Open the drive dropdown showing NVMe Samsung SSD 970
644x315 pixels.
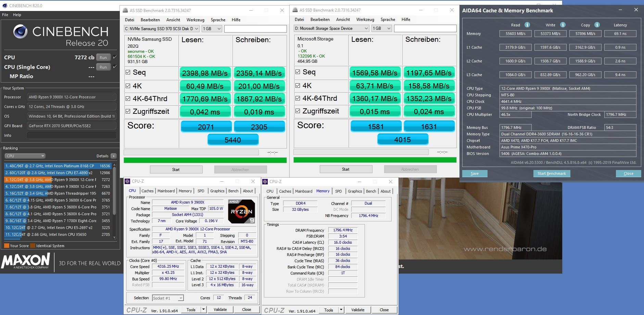tap(162, 29)
